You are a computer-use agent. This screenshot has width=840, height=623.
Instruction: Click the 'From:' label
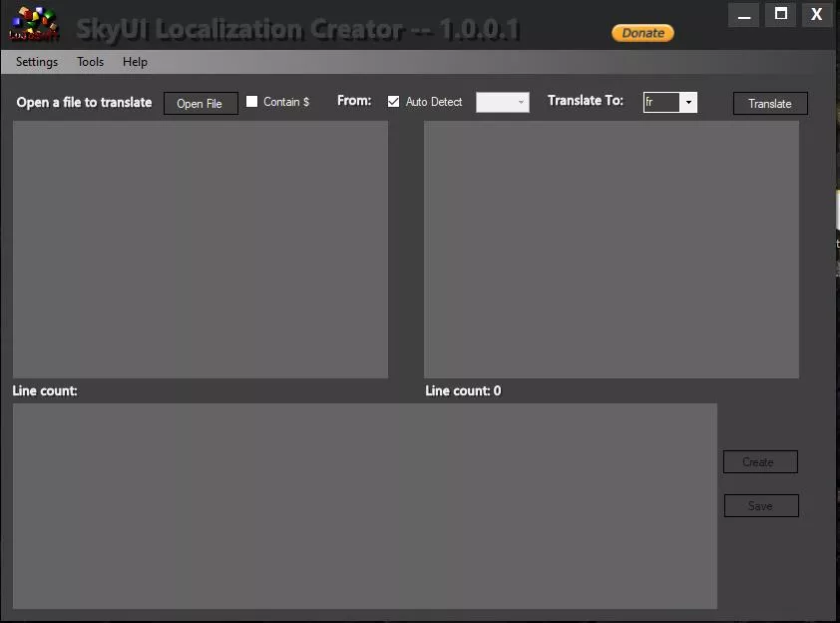click(354, 100)
